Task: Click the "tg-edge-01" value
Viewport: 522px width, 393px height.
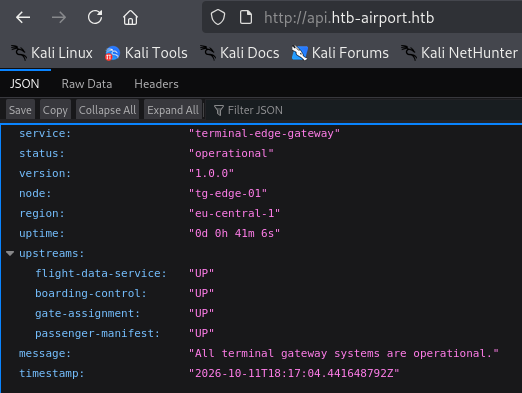Action: [228, 193]
